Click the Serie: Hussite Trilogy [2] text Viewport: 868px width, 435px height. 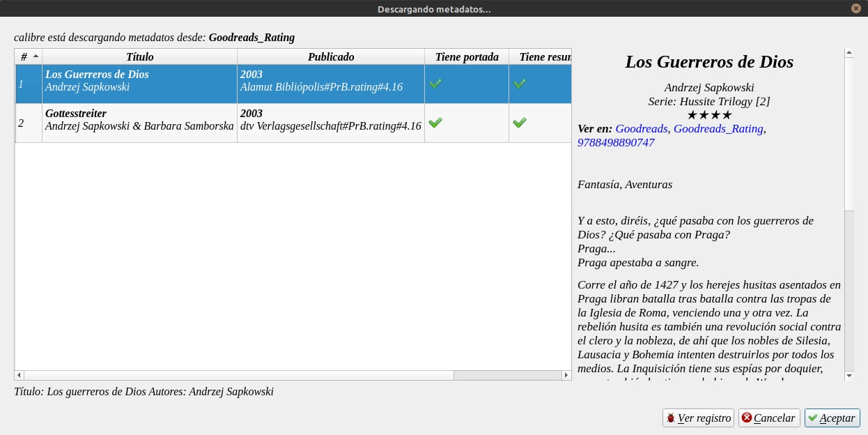click(709, 102)
